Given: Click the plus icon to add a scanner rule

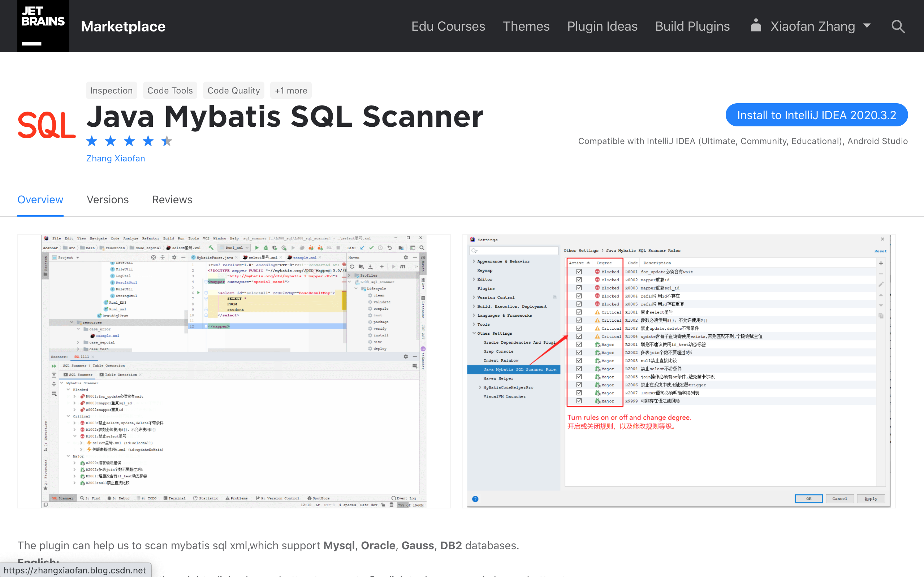Looking at the screenshot, I should [881, 263].
